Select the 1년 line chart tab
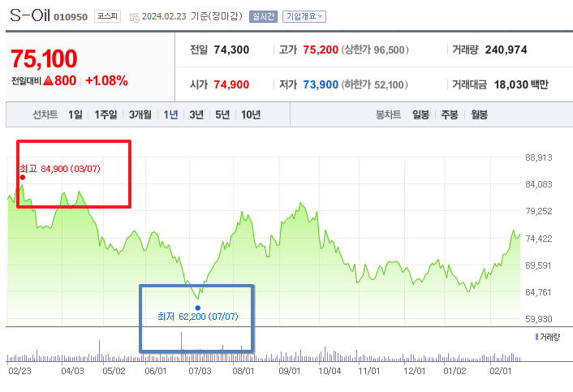Viewport: 573px width, 392px height. (170, 114)
